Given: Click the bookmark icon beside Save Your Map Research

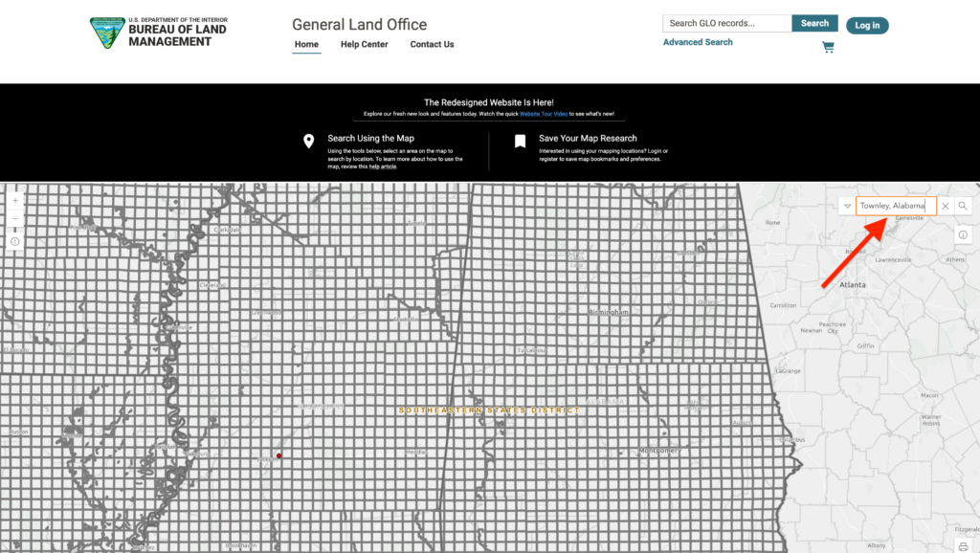Looking at the screenshot, I should (520, 142).
